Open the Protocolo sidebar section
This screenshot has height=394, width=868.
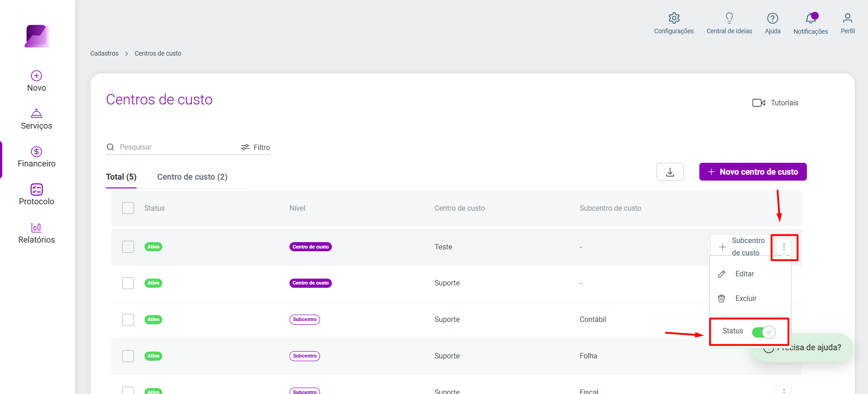[x=36, y=195]
